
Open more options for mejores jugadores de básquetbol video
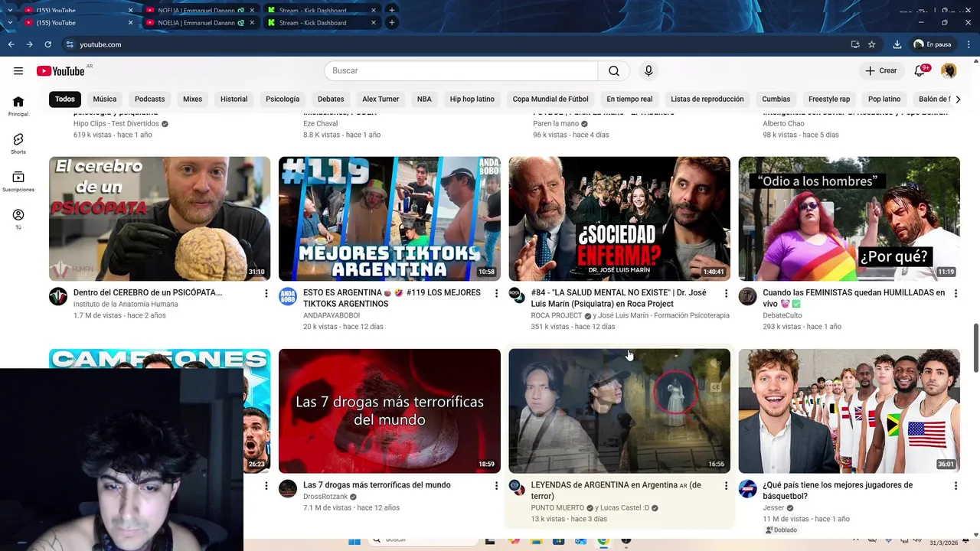pyautogui.click(x=955, y=485)
